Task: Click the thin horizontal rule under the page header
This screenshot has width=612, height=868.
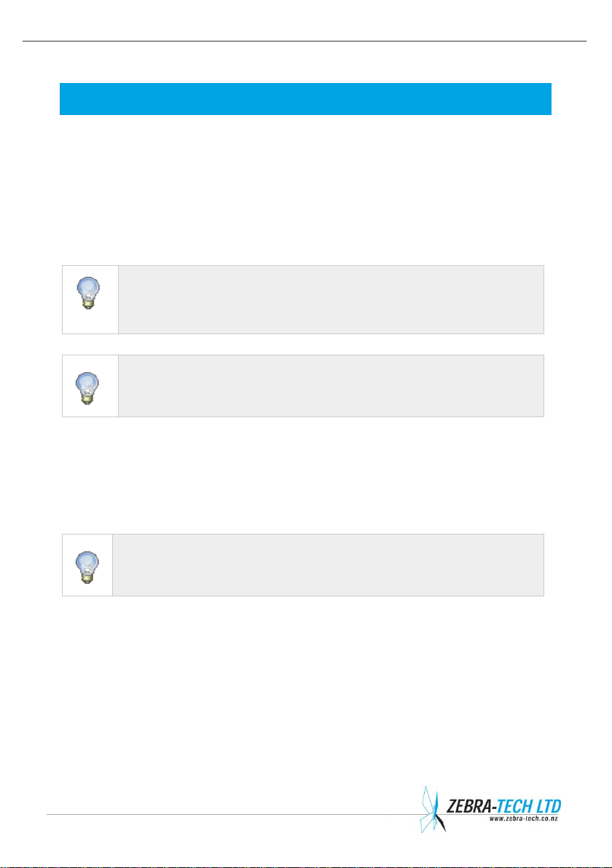Action: [304, 41]
